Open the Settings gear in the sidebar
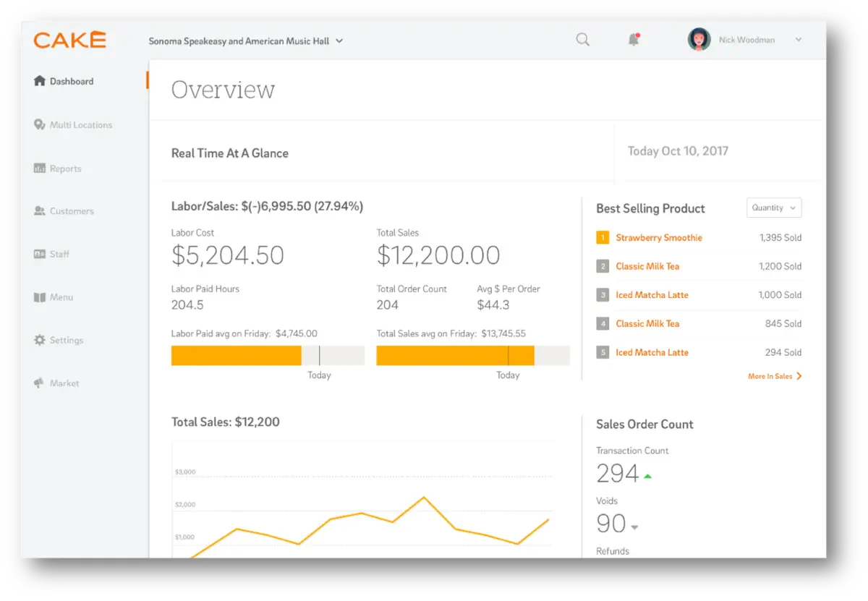The image size is (868, 601). [x=40, y=340]
